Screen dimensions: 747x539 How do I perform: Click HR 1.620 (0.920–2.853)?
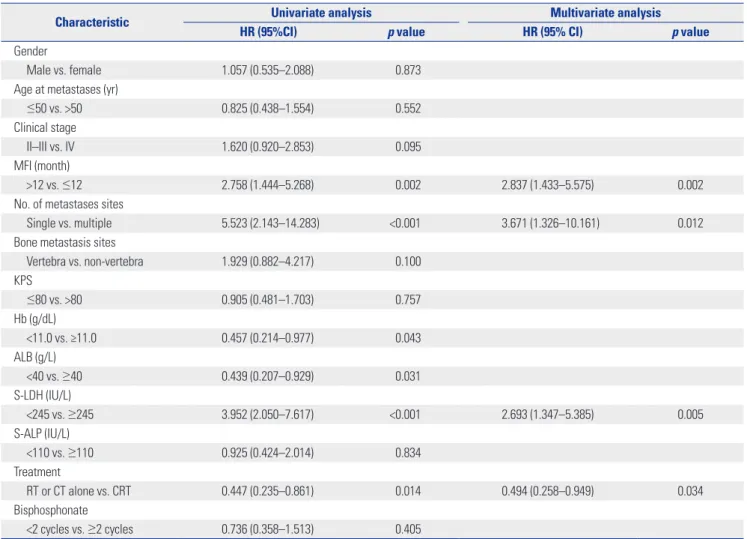coord(267,147)
